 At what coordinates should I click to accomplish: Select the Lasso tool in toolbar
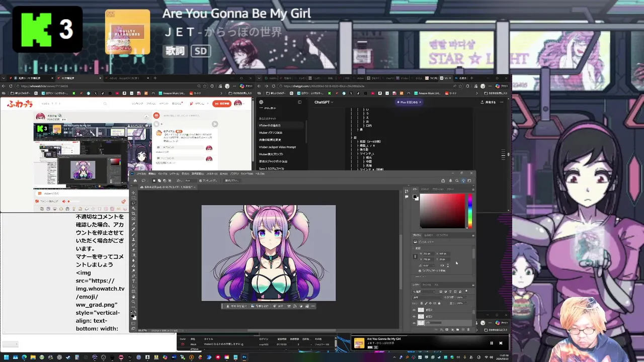[133, 203]
